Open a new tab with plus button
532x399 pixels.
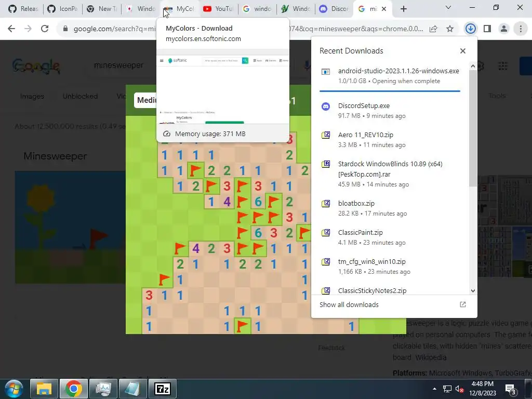[x=403, y=9]
